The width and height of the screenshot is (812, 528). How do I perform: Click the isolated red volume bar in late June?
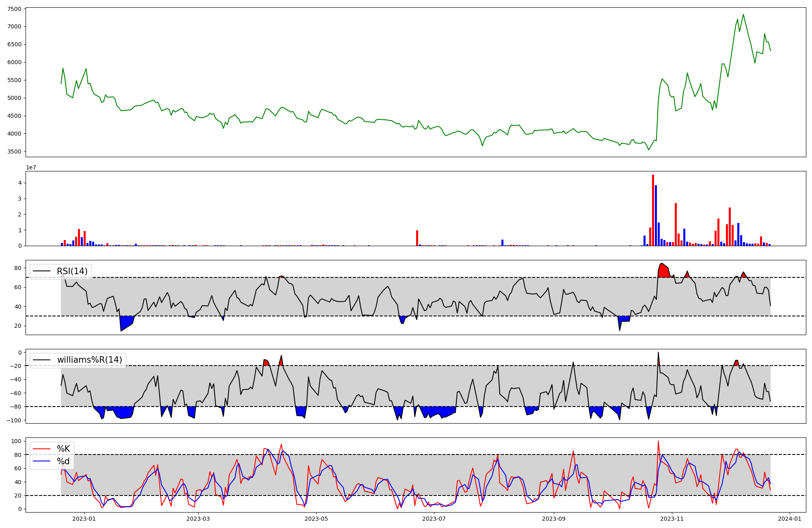click(x=417, y=238)
